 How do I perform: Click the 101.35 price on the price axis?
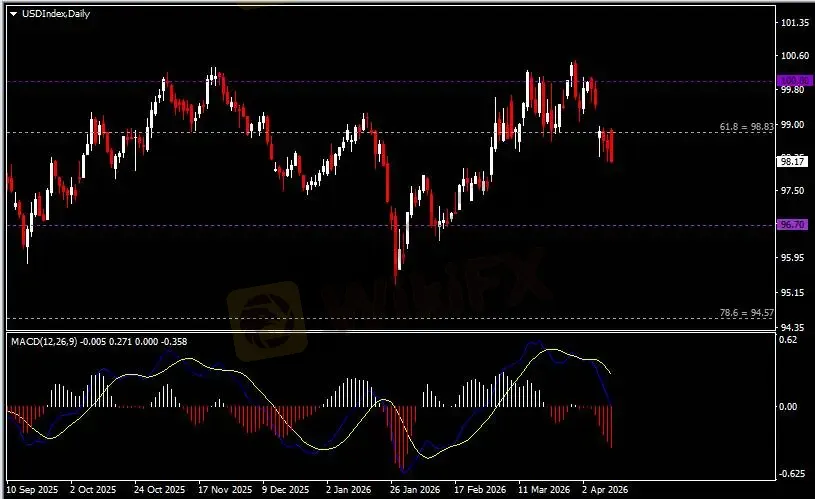[x=793, y=22]
